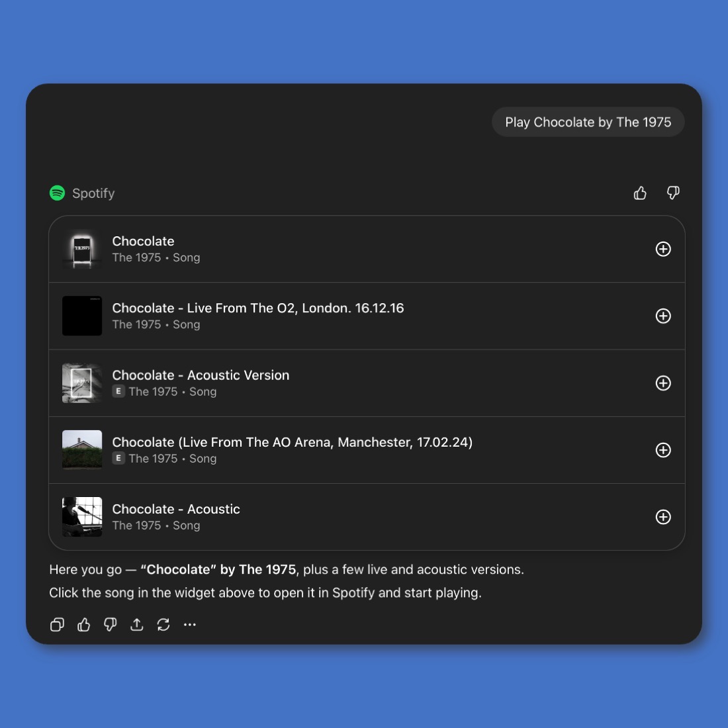Thumbs down the Spotify widget
Screen dimensions: 728x728
(673, 193)
